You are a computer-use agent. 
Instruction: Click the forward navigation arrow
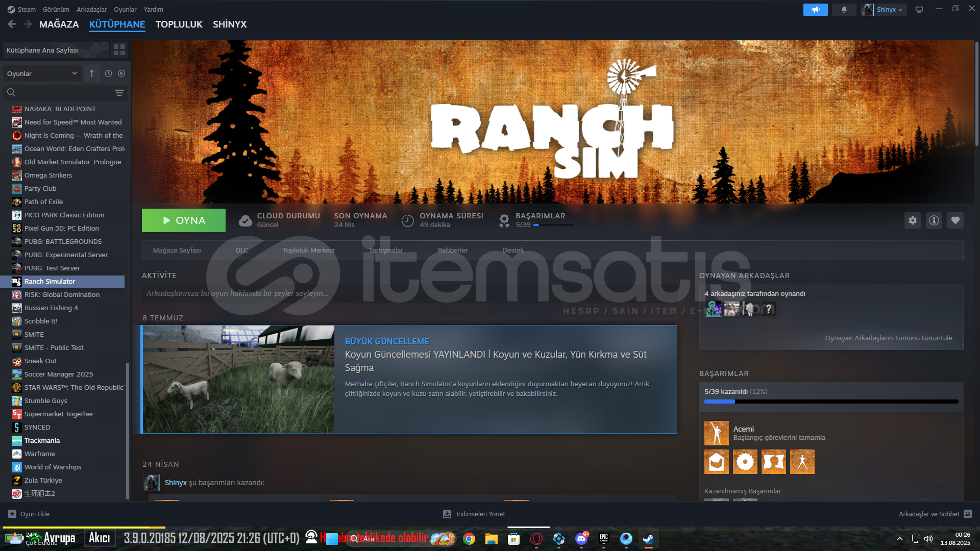(28, 24)
